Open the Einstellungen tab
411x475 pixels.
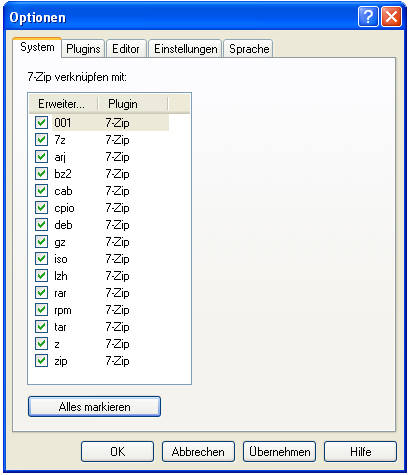pos(185,49)
